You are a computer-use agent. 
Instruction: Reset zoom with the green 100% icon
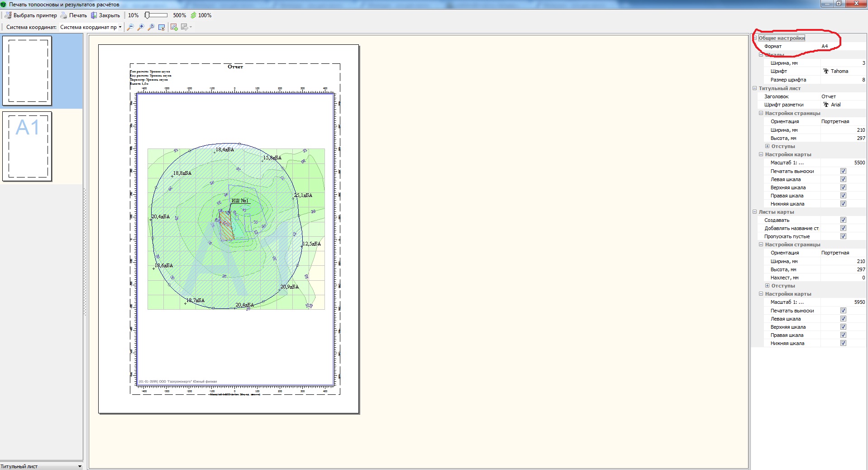(194, 15)
